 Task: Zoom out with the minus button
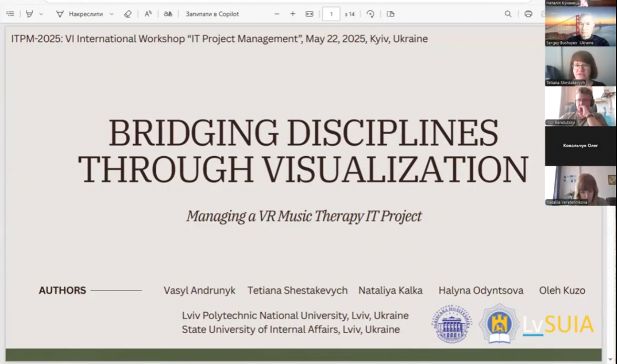tap(277, 14)
